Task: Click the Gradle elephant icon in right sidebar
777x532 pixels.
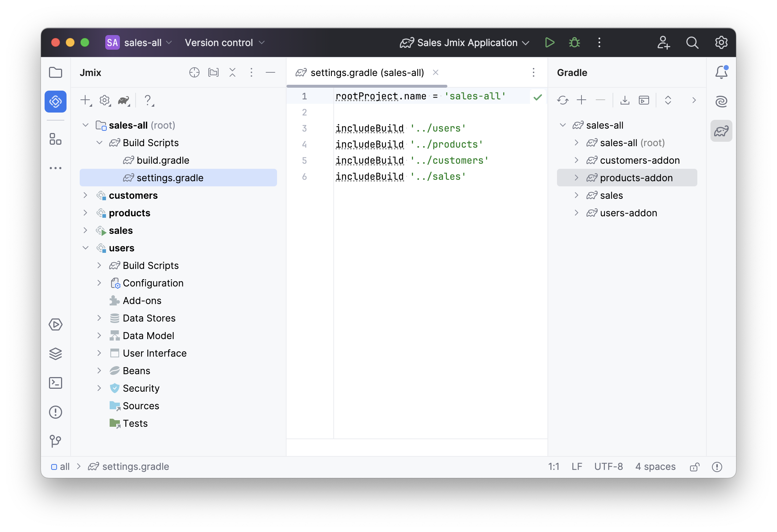Action: pyautogui.click(x=721, y=131)
